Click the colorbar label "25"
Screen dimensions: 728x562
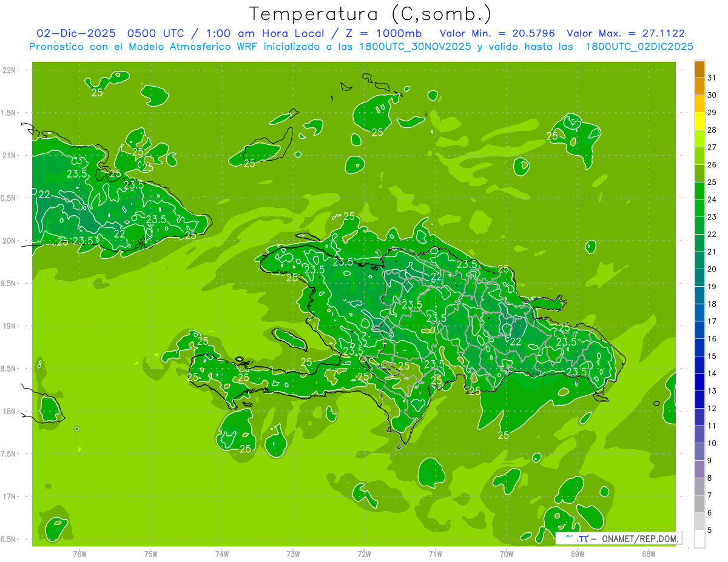pyautogui.click(x=712, y=182)
